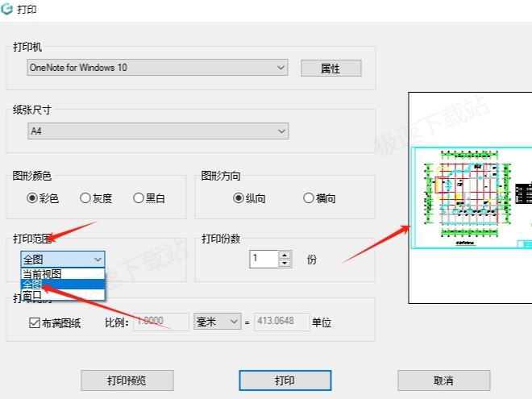Decrease print copies with down arrow

(285, 264)
